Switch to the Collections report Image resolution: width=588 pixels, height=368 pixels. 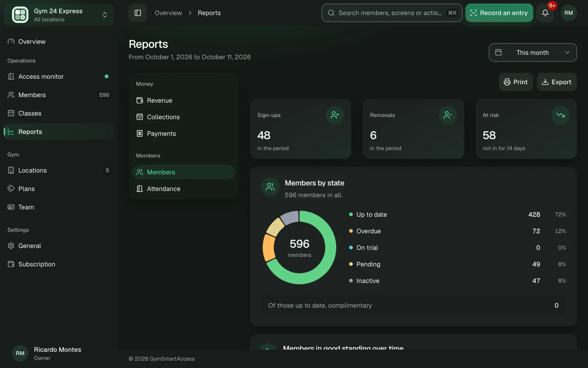coord(183,117)
